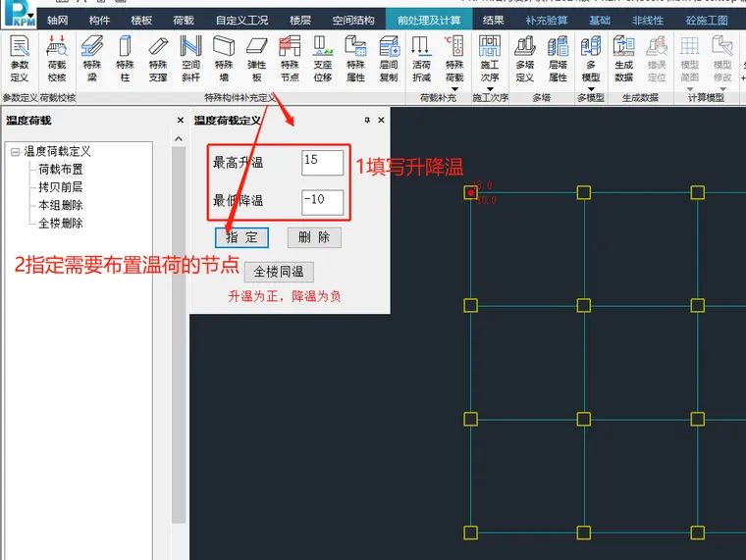The image size is (746, 560).
Task: Open 特殊属性 special attributes tool
Action: pos(356,59)
